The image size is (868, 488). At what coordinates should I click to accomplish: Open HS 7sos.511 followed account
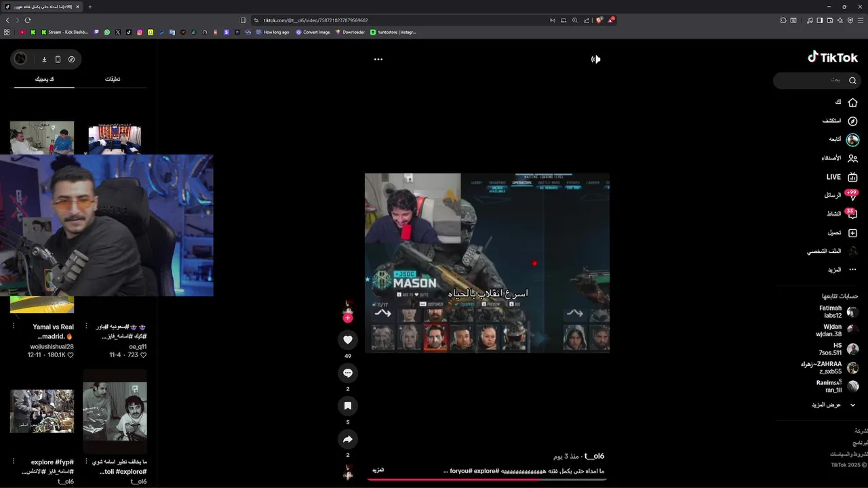(839, 349)
